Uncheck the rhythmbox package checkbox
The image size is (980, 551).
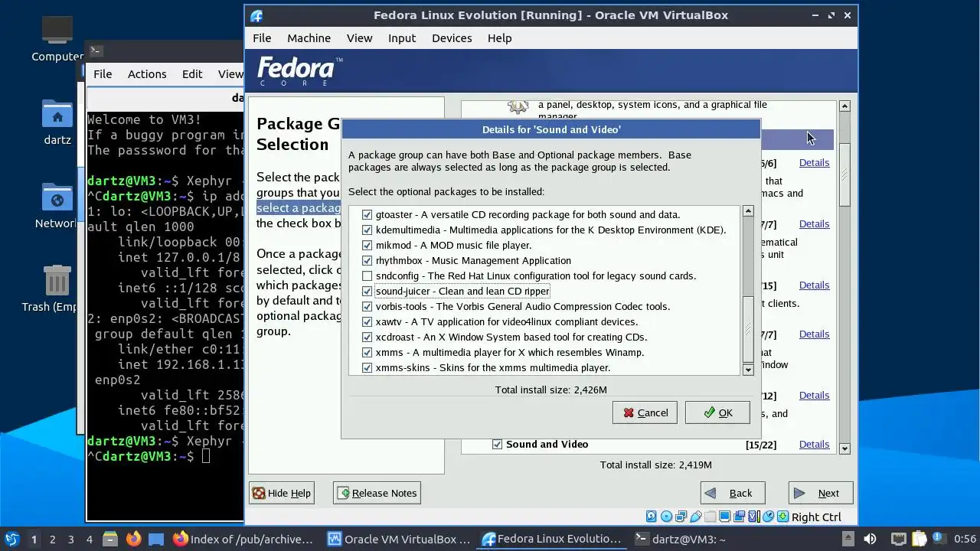point(367,261)
